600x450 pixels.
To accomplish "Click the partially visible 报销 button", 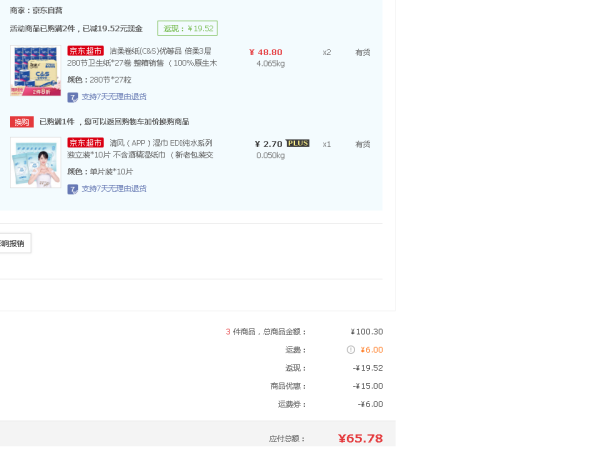I will coord(15,243).
